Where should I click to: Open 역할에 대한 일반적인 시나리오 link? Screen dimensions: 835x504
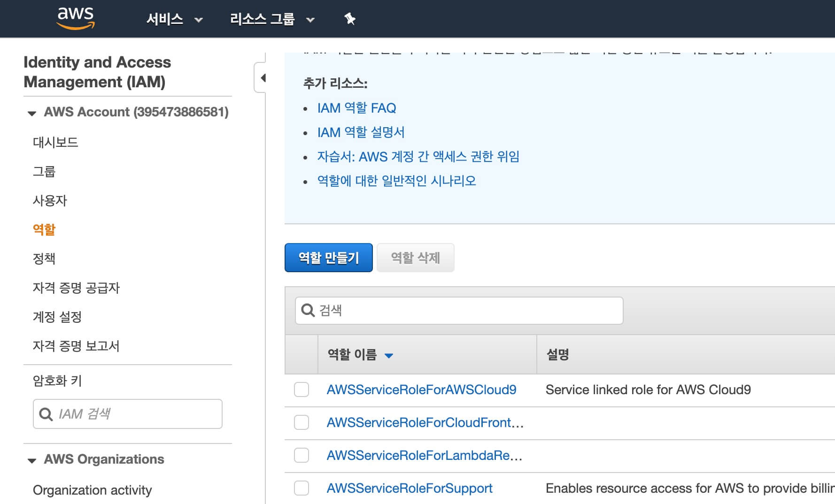click(x=397, y=181)
